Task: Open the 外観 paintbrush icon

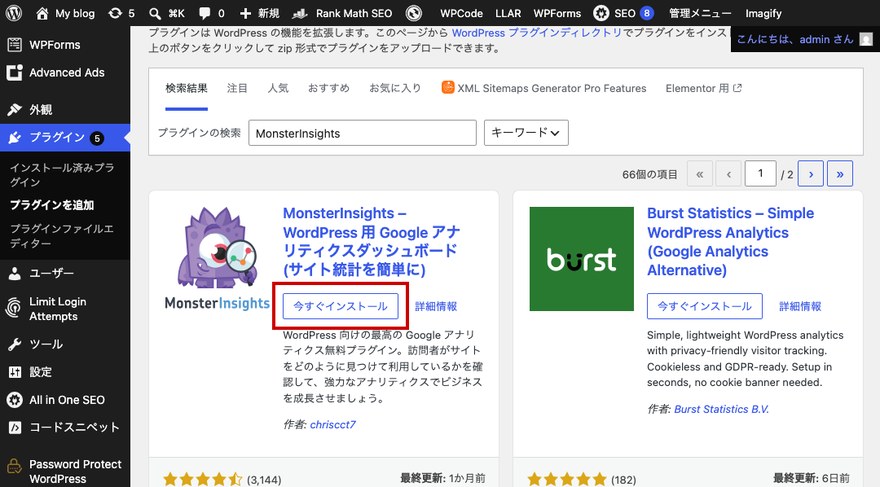Action: coord(15,109)
